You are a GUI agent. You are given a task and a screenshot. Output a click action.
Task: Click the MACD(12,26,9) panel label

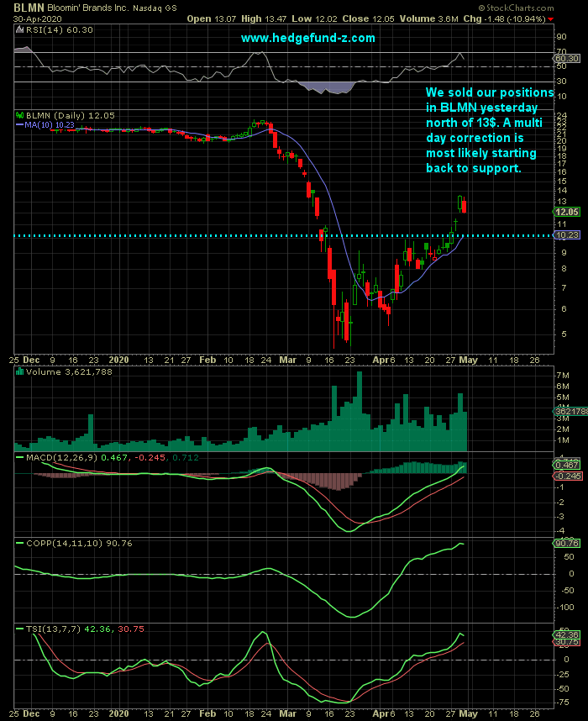[x=62, y=457]
